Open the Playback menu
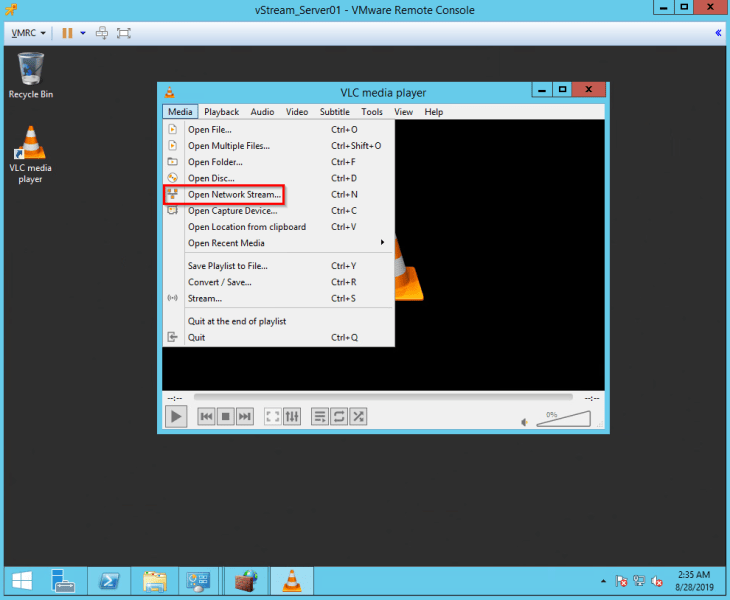 [x=221, y=112]
